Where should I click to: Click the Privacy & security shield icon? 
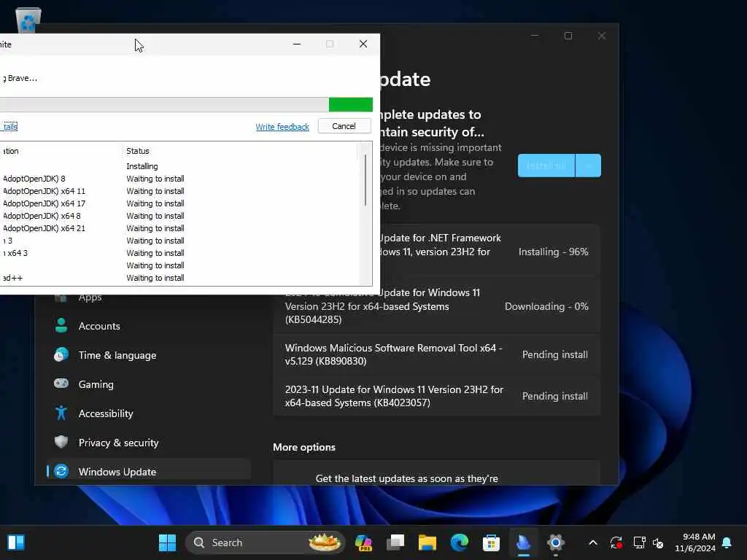click(x=61, y=442)
